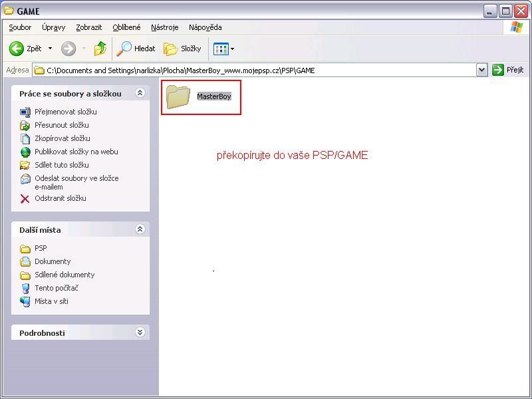Viewport: 532px width, 399px height.
Task: Collapse the Další místa panel
Action: point(140,229)
